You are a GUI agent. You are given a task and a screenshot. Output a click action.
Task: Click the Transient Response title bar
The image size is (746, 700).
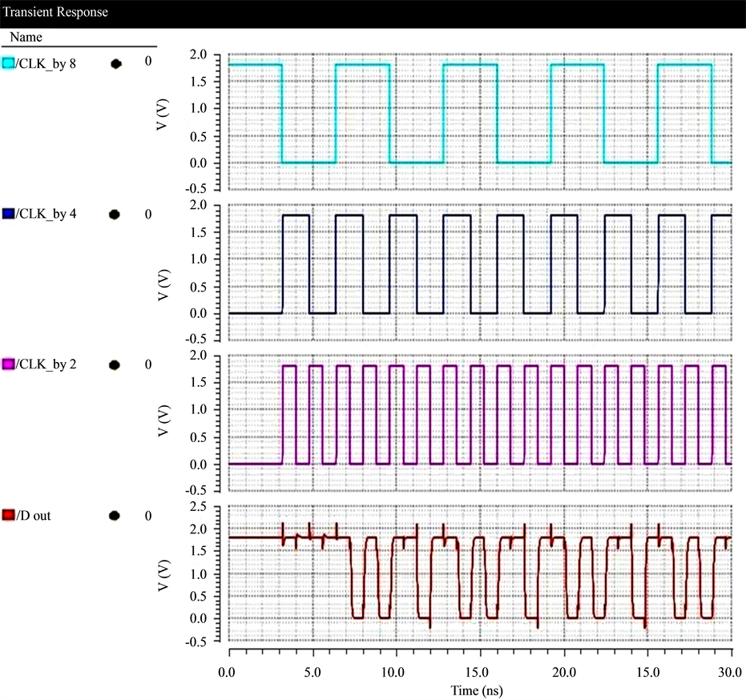56,11
